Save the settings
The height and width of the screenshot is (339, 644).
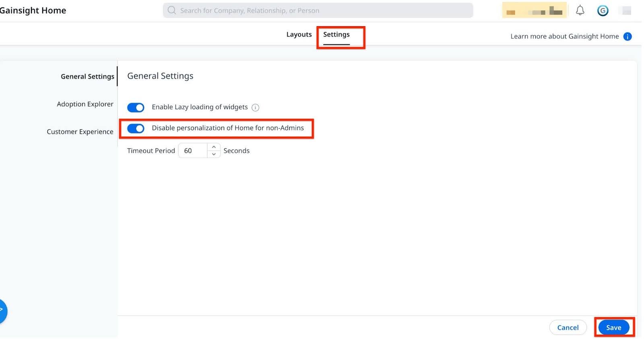point(613,327)
